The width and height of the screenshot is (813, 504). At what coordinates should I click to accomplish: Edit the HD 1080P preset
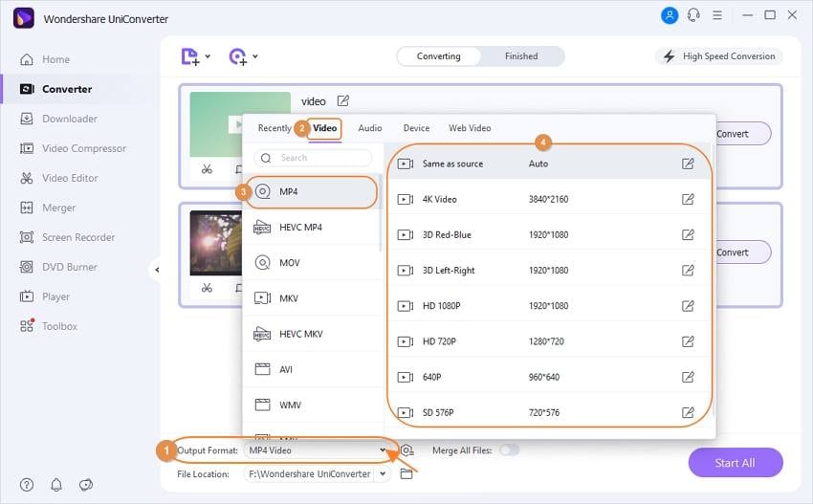688,306
